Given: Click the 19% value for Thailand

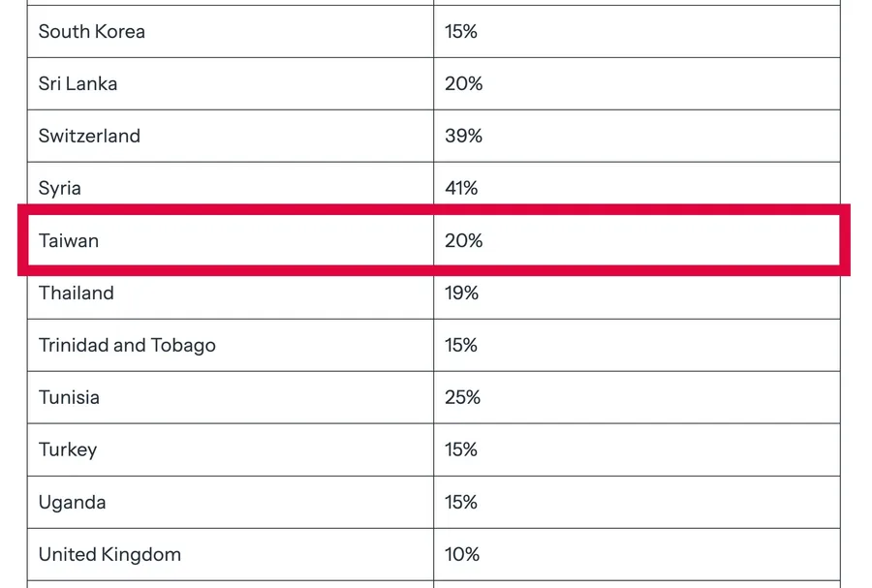Looking at the screenshot, I should [461, 293].
